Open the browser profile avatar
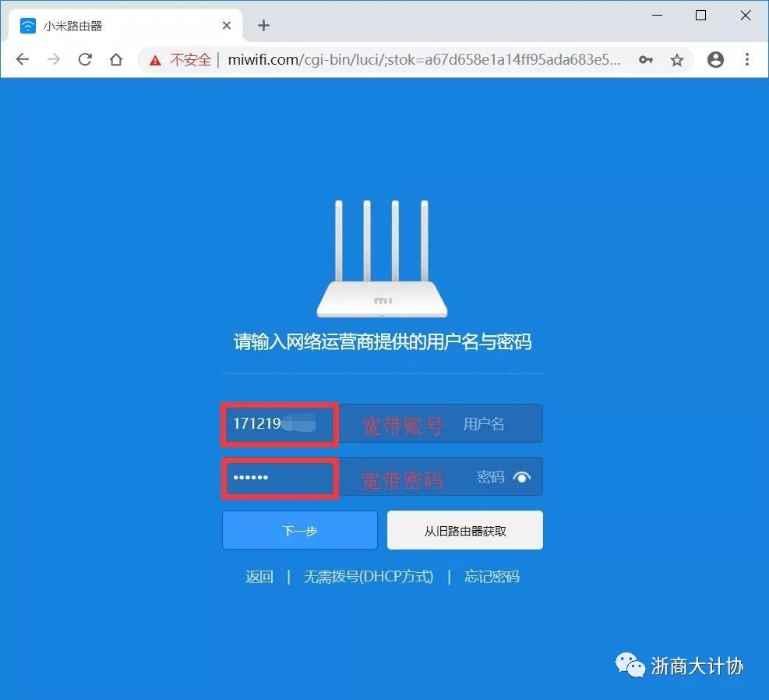 [715, 60]
